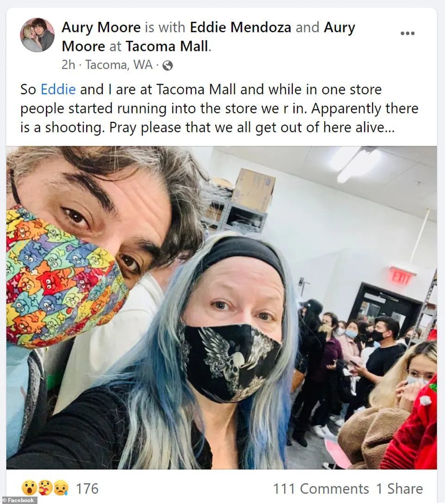Open the Tacoma Mall location page

pos(167,46)
